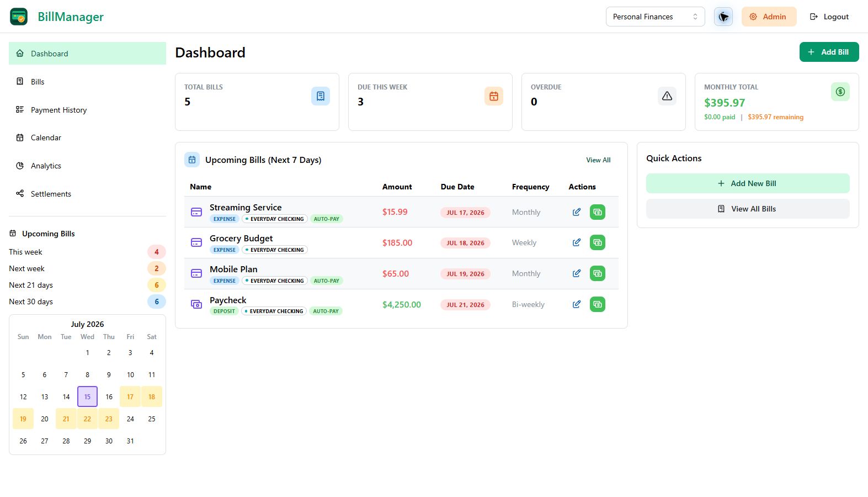The height and width of the screenshot is (497, 868).
Task: Click View All Bills in Quick Actions
Action: (x=748, y=209)
